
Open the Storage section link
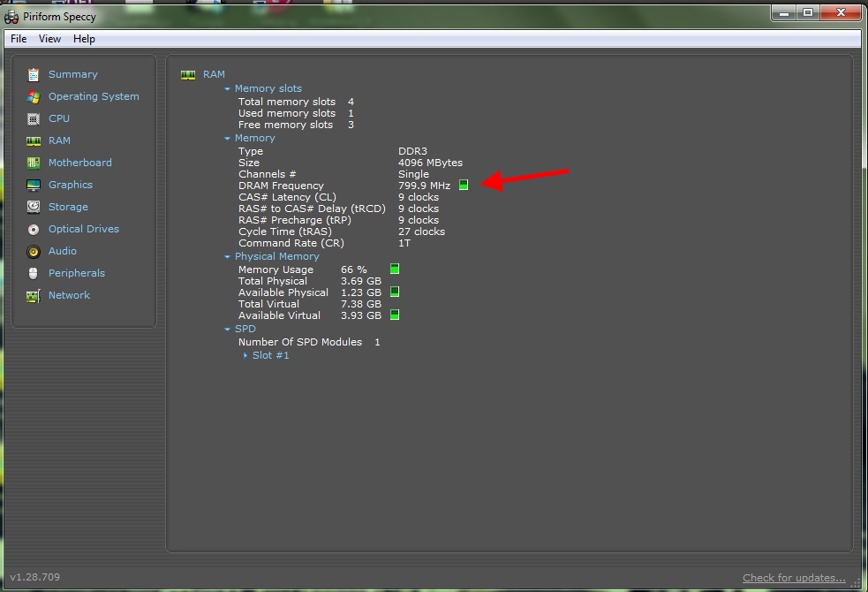click(68, 207)
